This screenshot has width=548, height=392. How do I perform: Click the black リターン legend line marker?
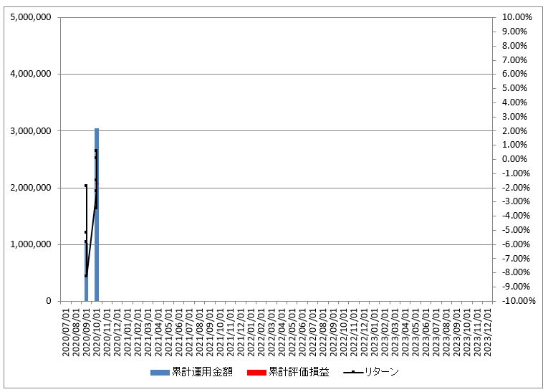(x=353, y=372)
